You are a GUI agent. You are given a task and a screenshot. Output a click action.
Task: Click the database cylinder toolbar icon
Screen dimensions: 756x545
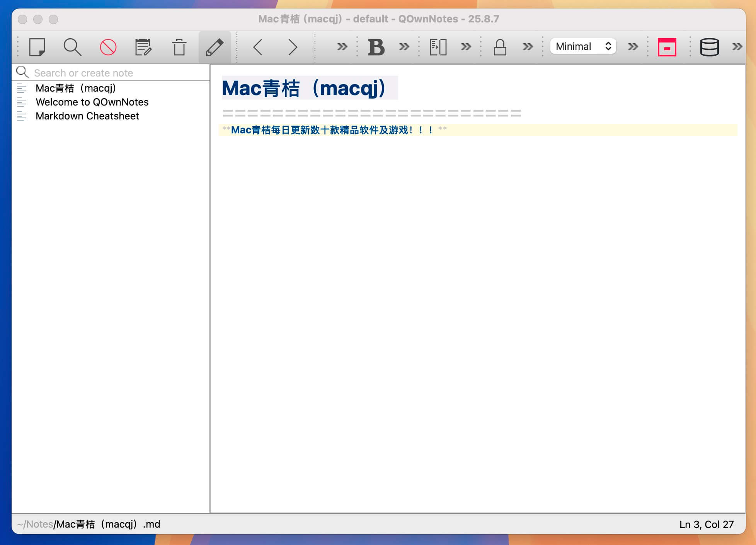709,47
